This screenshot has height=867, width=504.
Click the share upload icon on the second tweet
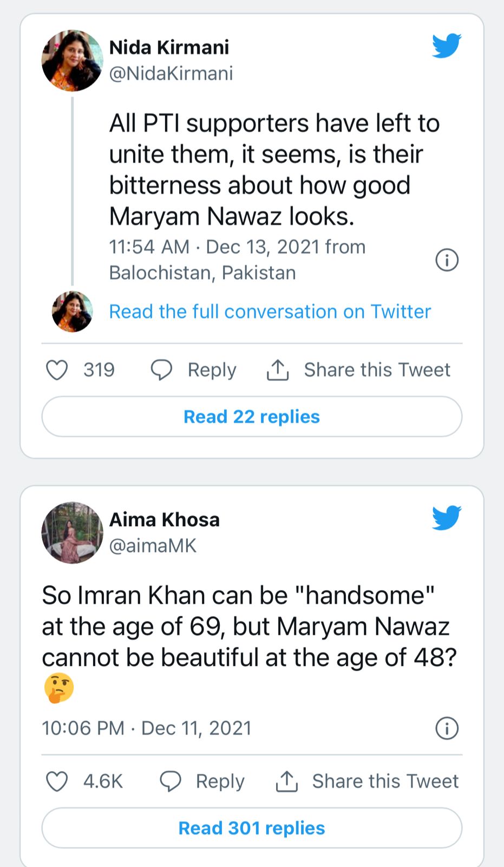285,781
